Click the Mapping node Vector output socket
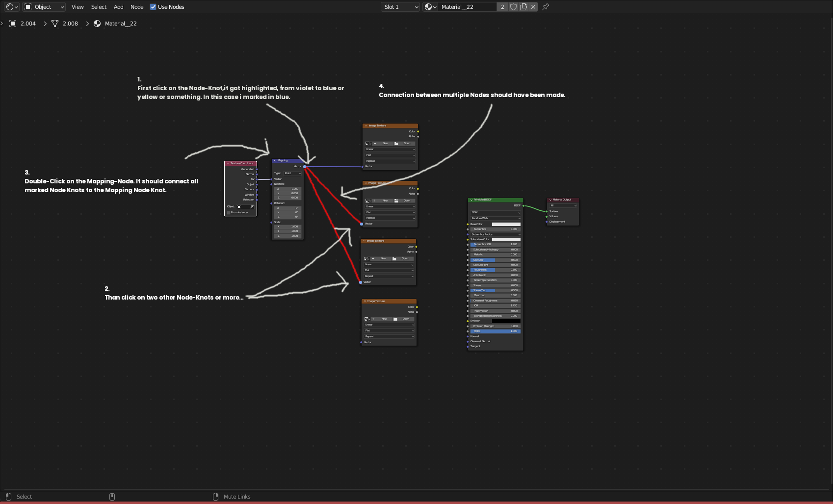This screenshot has height=504, width=836. [x=305, y=167]
